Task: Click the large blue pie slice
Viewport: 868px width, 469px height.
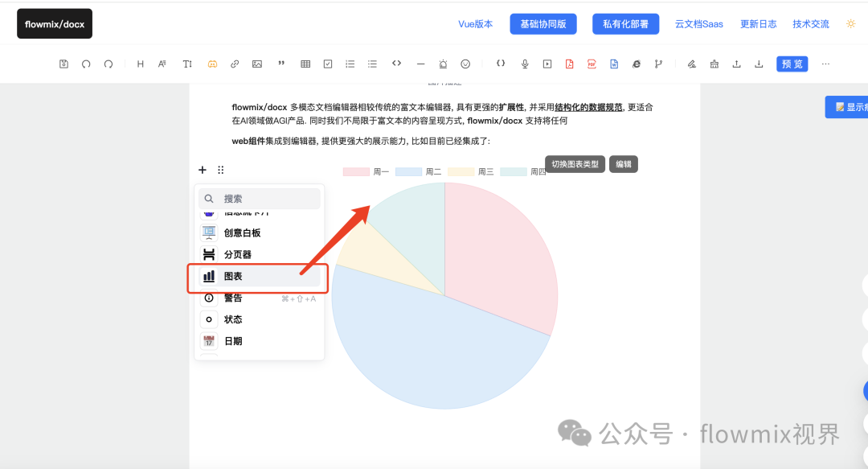Action: coord(432,349)
